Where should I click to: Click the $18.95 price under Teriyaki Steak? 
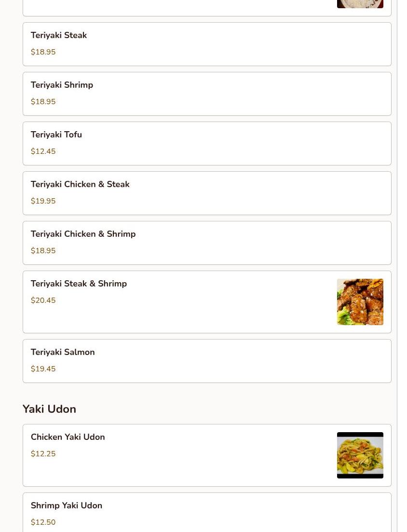pos(43,52)
